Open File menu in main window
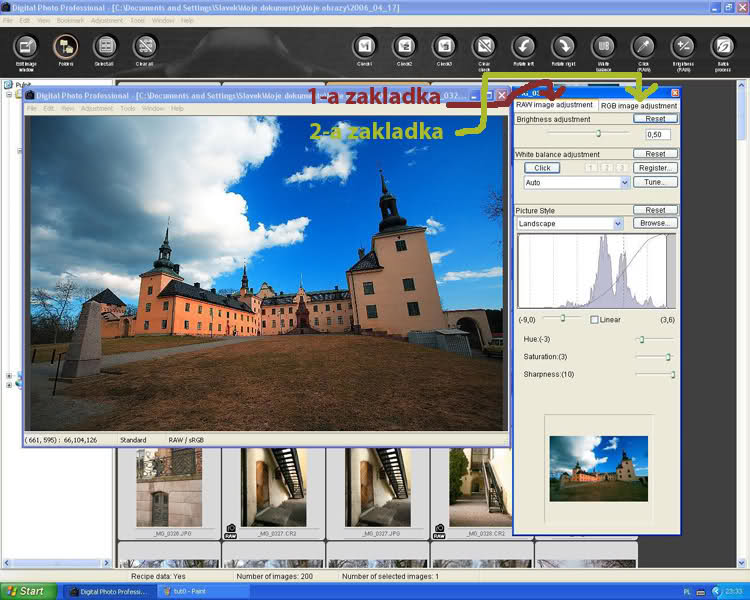Image resolution: width=750 pixels, height=600 pixels. pos(8,21)
